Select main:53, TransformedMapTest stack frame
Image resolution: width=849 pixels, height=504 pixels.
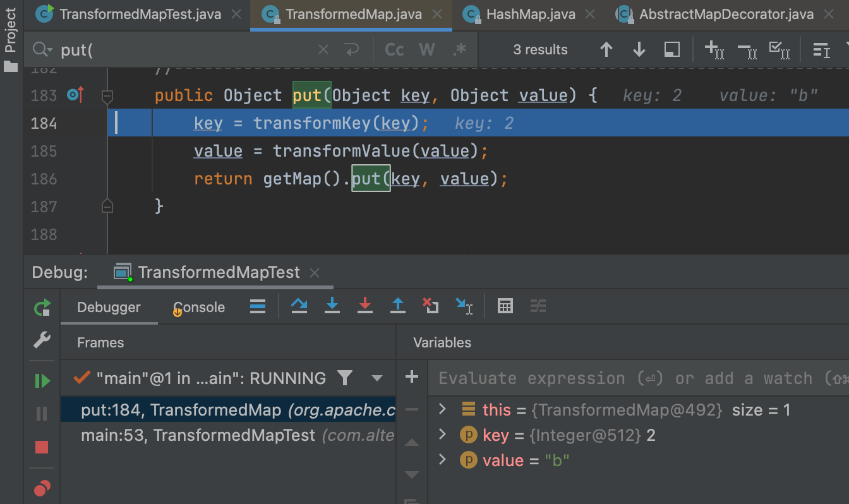pyautogui.click(x=229, y=435)
